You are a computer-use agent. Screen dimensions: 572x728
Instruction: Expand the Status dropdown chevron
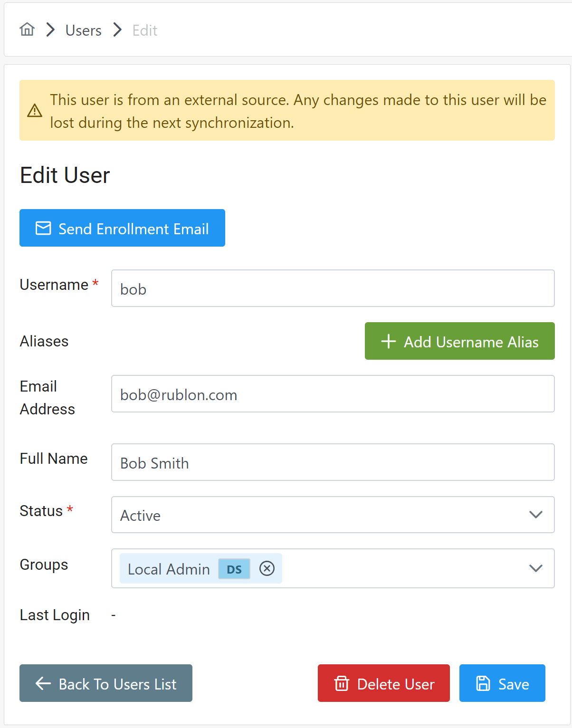[x=536, y=515]
